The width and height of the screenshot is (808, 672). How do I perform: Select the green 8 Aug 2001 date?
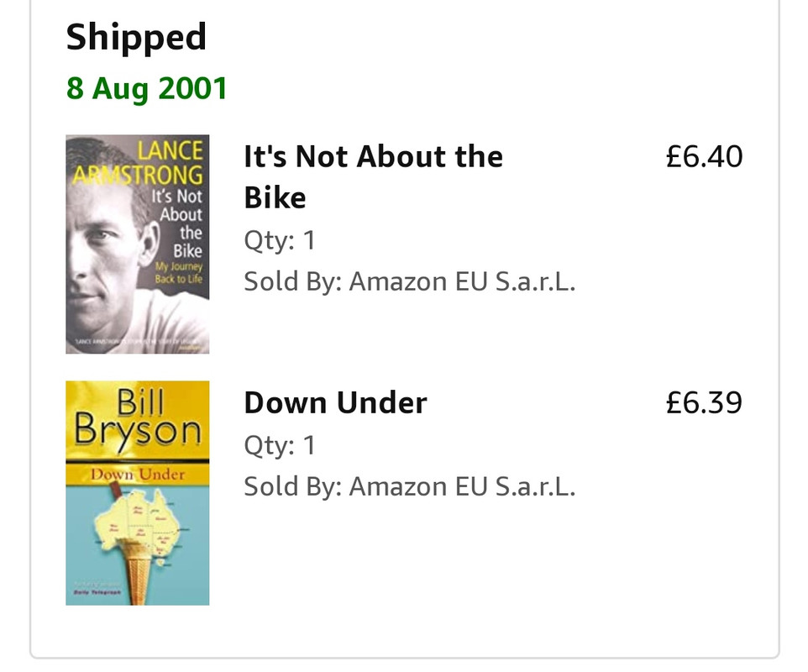[147, 88]
